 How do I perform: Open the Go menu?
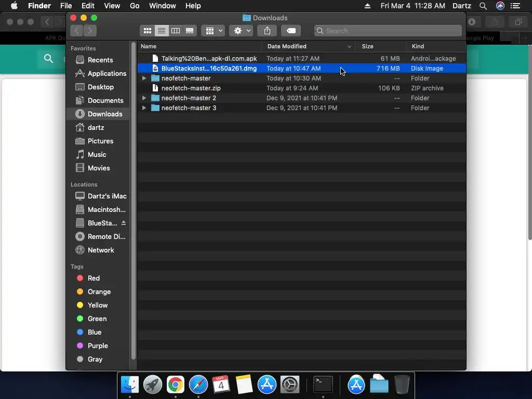click(x=135, y=6)
